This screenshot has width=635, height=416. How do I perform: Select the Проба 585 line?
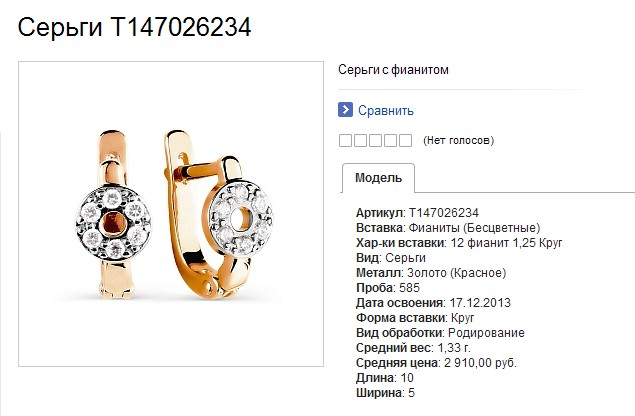388,288
